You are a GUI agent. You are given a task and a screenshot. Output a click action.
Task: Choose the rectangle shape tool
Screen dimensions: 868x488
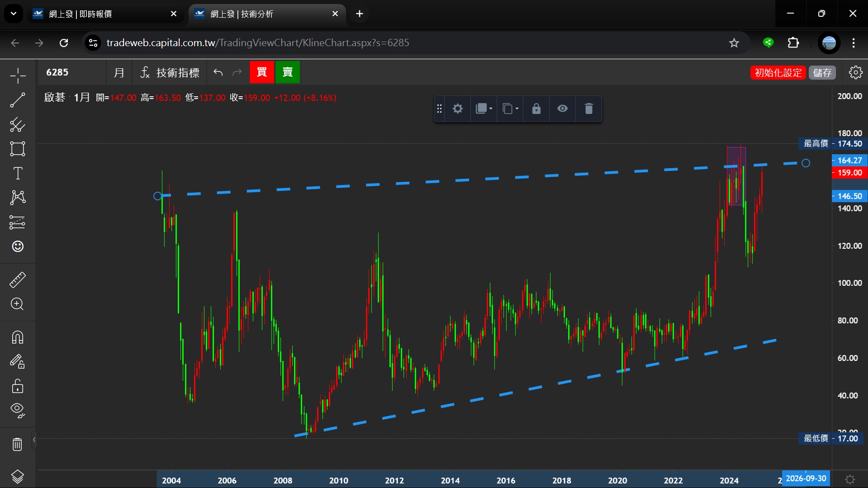coord(18,149)
